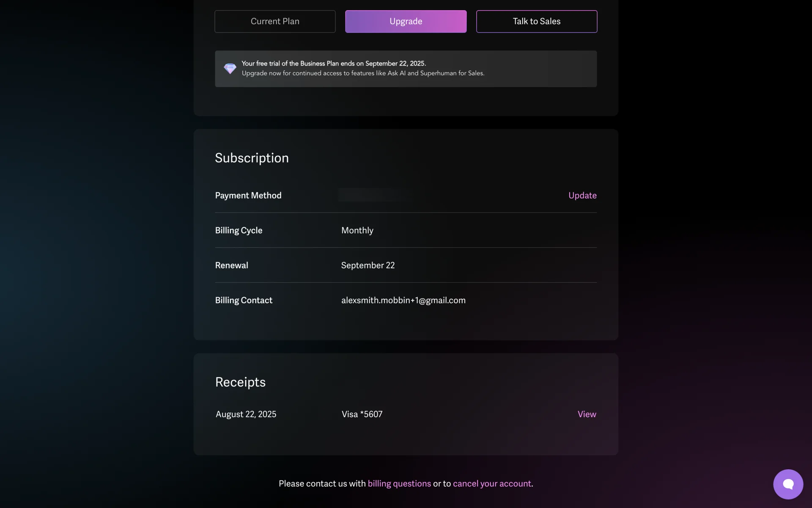812x508 pixels.
Task: Click the billing contact email address
Action: 403,300
